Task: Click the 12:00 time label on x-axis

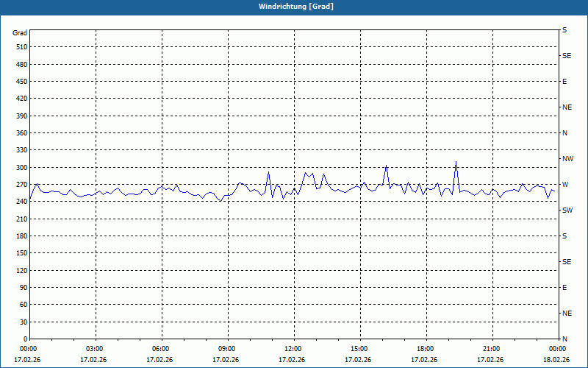Action: tap(293, 349)
